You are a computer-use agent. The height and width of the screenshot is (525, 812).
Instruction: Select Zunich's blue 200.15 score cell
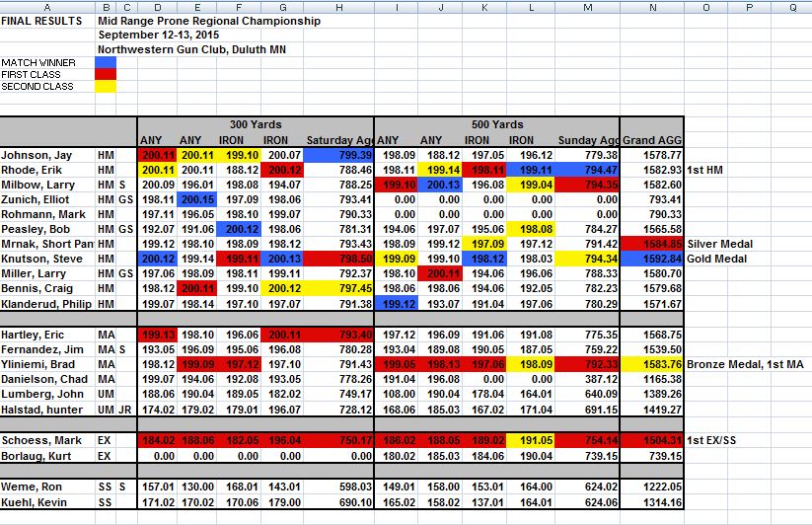pos(197,199)
